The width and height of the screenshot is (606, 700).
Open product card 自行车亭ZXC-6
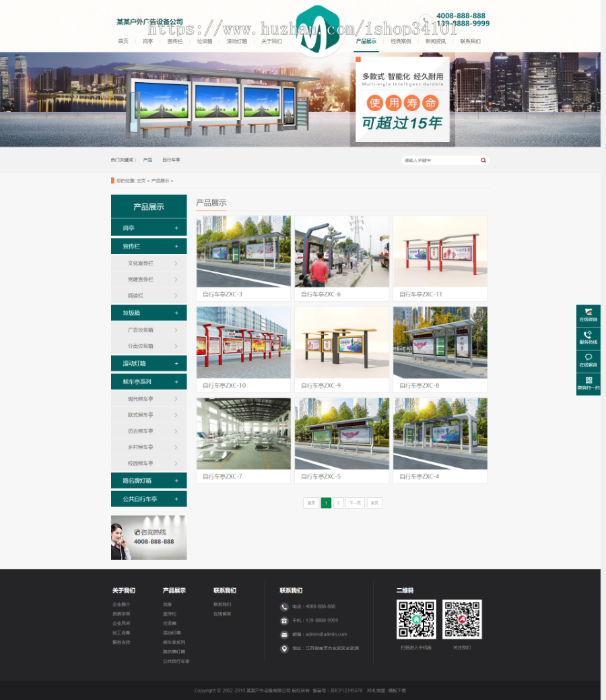342,259
